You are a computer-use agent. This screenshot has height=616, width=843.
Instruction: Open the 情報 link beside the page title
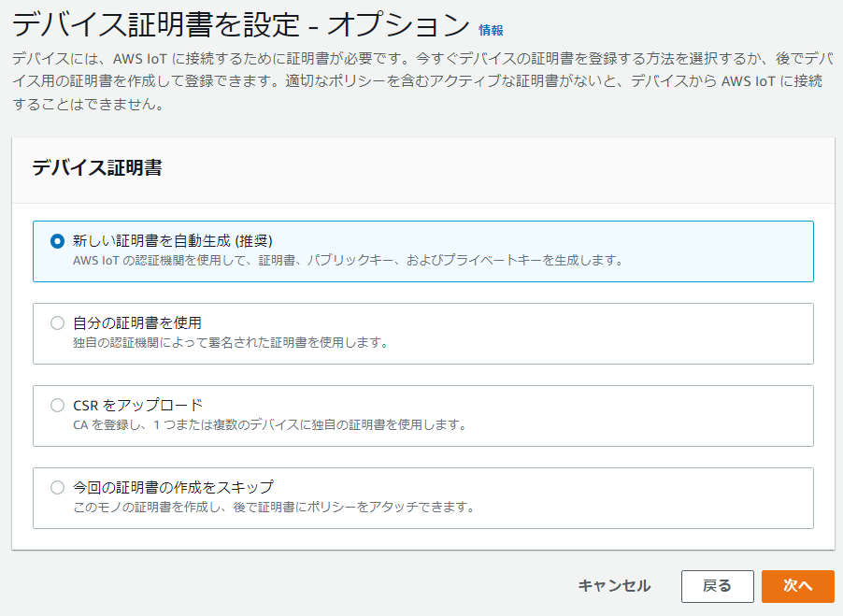coord(491,30)
